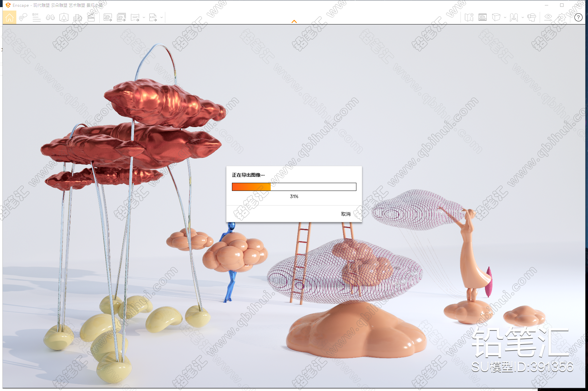Click 取消 to cancel the image export
Screen dimensions: 588x391
[346, 214]
